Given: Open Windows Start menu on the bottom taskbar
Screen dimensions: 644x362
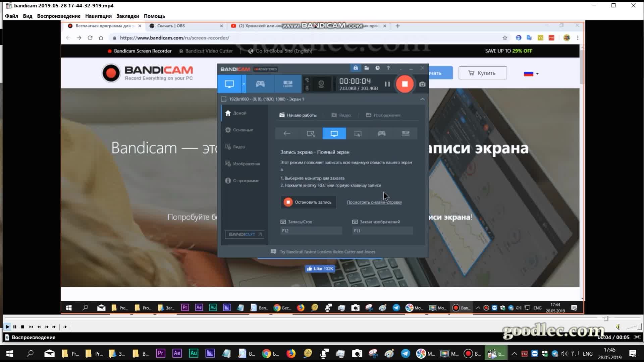Looking at the screenshot, I should 10,353.
